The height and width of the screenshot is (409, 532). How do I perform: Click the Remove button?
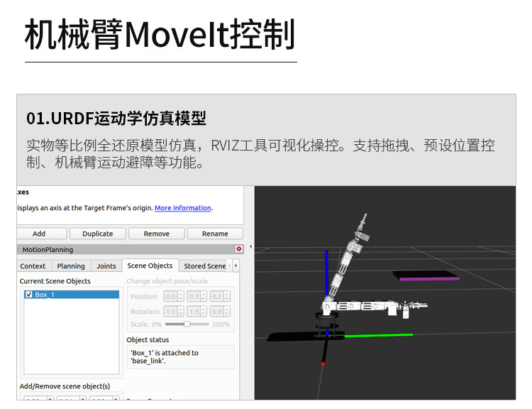tap(157, 234)
